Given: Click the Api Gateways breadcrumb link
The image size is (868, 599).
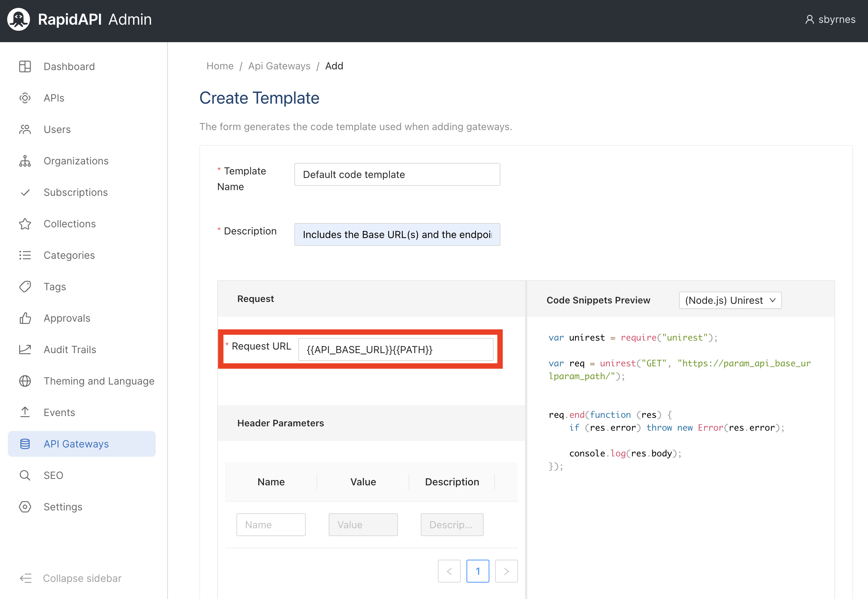Looking at the screenshot, I should click(x=279, y=66).
